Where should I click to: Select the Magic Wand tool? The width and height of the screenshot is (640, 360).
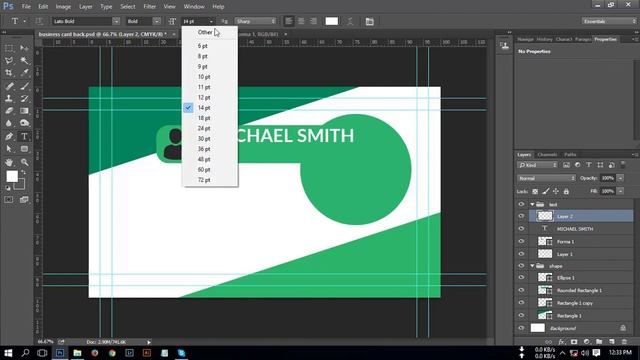point(24,61)
